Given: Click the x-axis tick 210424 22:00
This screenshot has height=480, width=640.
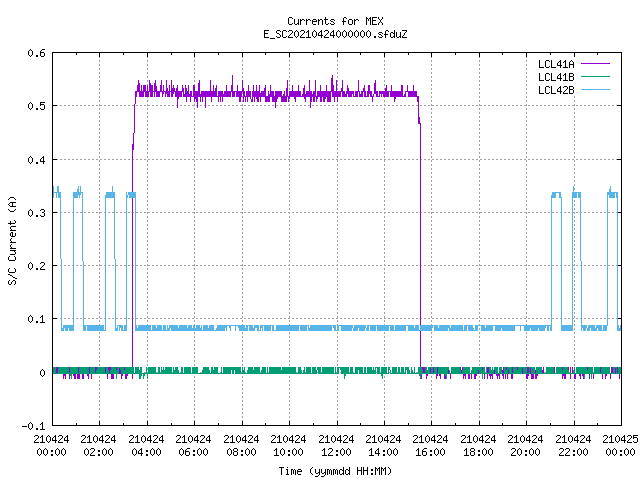Looking at the screenshot, I should (573, 446).
